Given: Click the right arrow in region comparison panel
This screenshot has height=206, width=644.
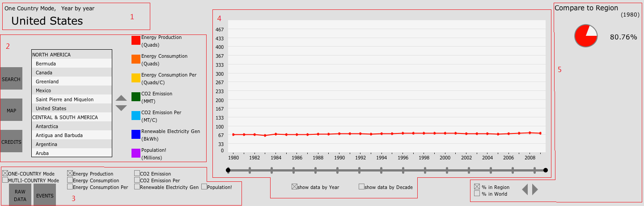Looking at the screenshot, I should click(x=535, y=190).
